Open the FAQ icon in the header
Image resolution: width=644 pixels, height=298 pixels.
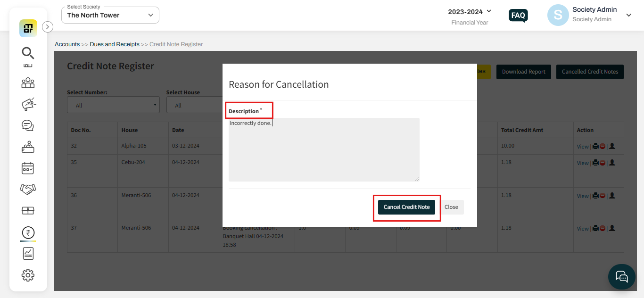(518, 16)
